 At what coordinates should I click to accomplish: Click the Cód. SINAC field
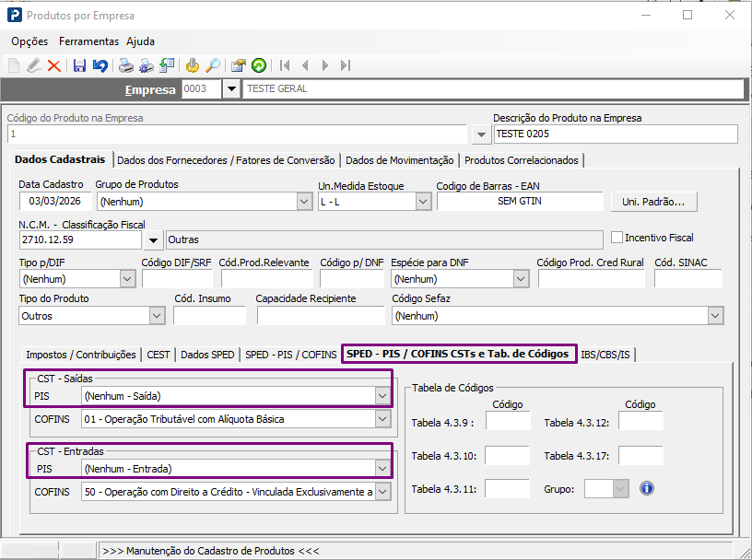(x=688, y=278)
